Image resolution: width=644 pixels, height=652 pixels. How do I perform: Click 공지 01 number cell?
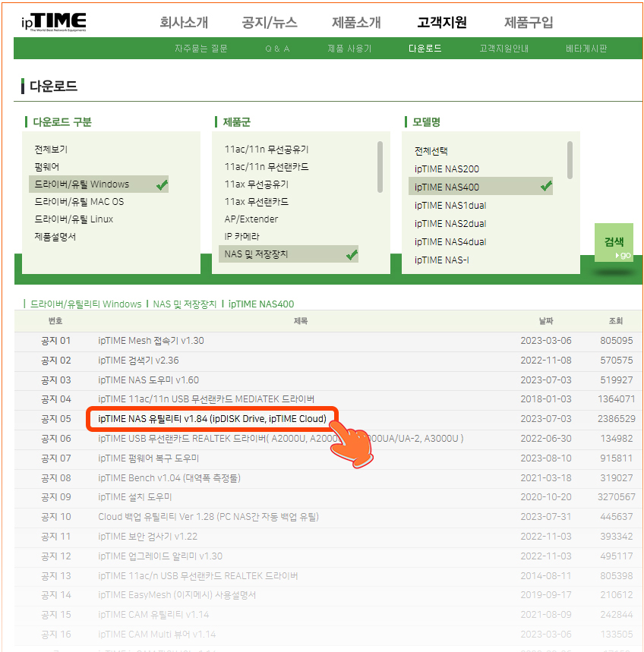pyautogui.click(x=55, y=341)
